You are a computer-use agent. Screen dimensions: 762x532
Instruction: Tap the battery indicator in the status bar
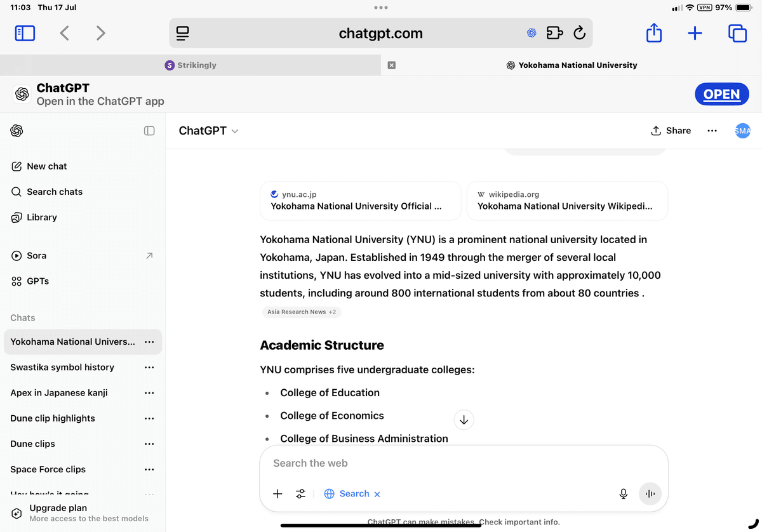click(744, 8)
